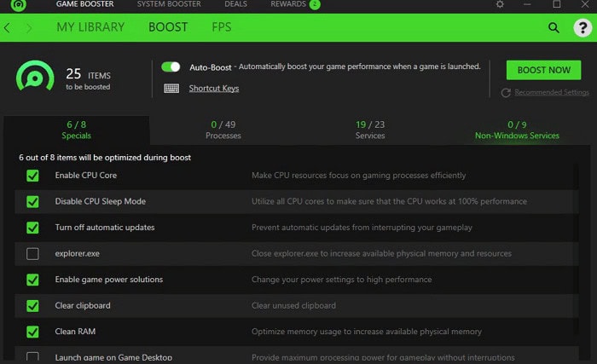Click the Recommended Settings refresh icon
This screenshot has width=597, height=364.
[x=506, y=93]
